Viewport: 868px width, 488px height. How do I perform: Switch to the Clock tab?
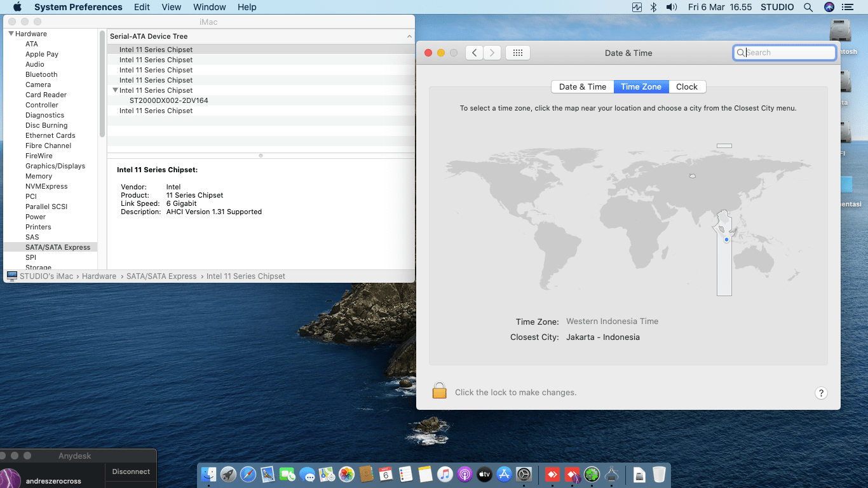point(687,86)
